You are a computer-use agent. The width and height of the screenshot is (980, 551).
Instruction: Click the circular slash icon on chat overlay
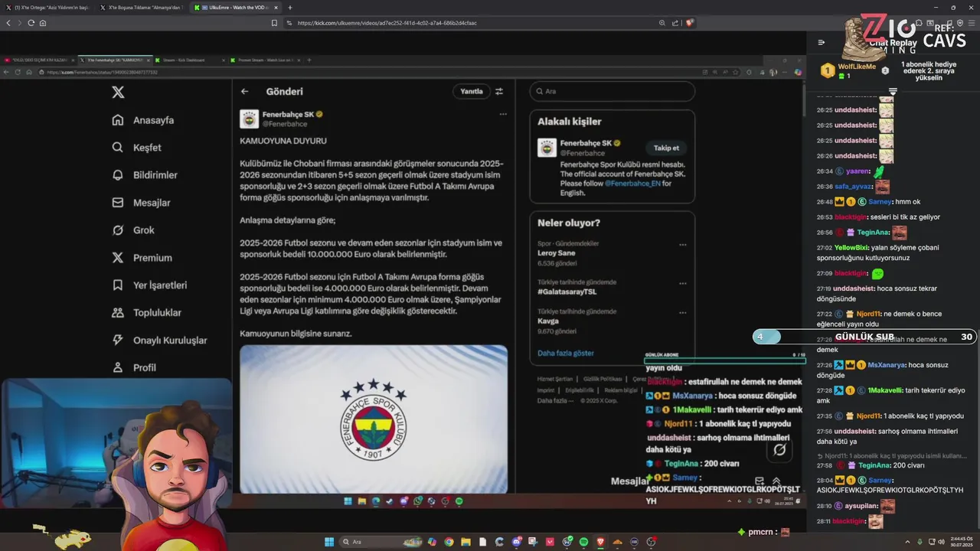coord(779,449)
